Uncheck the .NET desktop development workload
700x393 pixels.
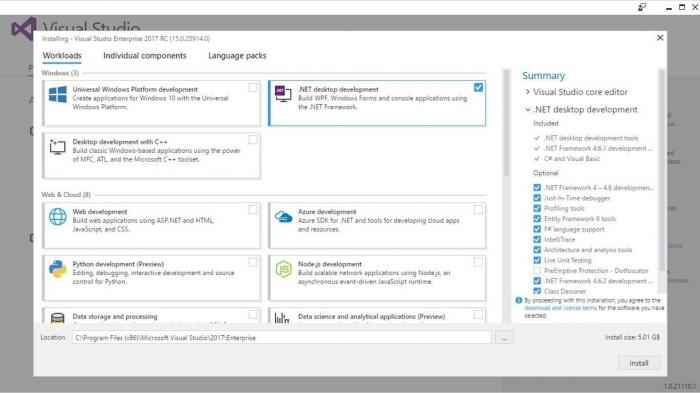tap(478, 88)
